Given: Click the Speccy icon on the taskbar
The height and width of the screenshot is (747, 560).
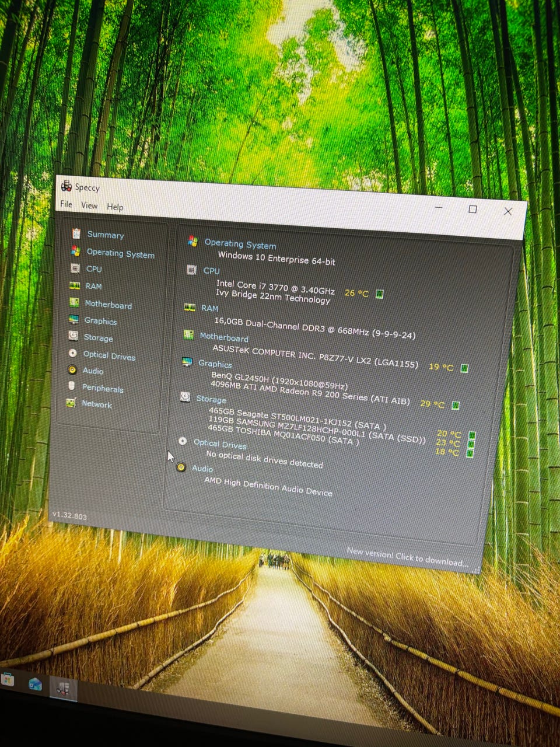Looking at the screenshot, I should [63, 689].
